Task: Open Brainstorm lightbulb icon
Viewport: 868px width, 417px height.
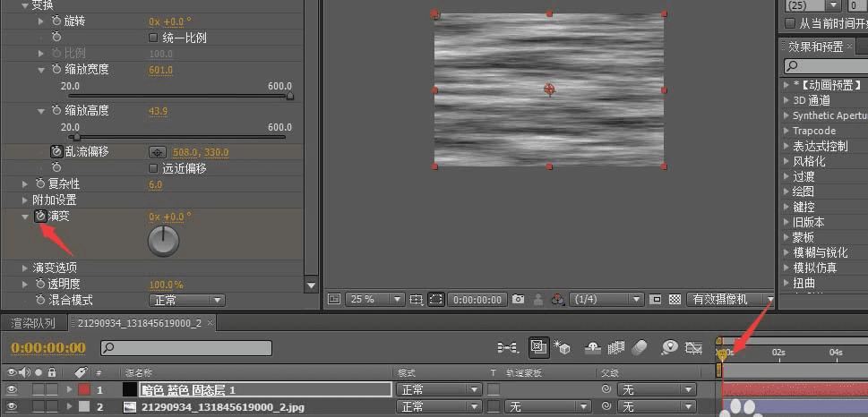Action: (x=670, y=347)
